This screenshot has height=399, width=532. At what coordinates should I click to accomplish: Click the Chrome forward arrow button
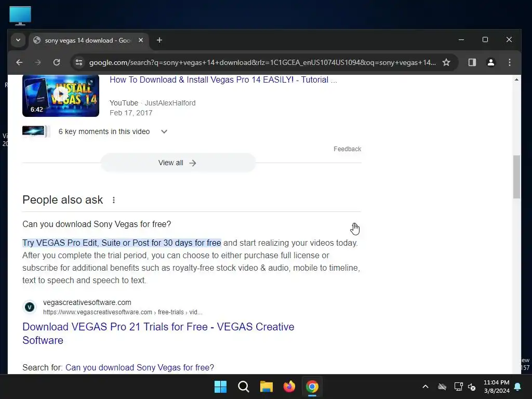pos(37,62)
